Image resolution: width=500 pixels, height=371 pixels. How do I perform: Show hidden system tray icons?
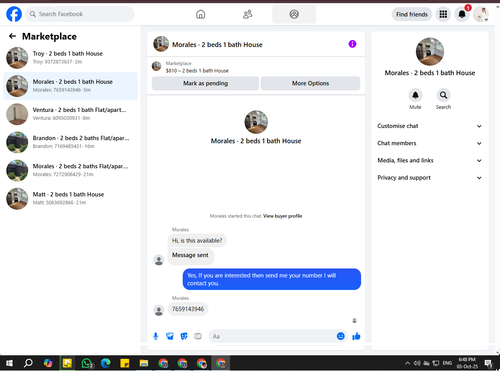pyautogui.click(x=407, y=363)
